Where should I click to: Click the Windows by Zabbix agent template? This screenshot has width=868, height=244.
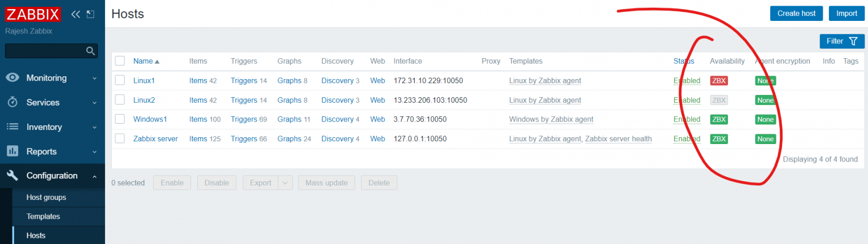(551, 119)
